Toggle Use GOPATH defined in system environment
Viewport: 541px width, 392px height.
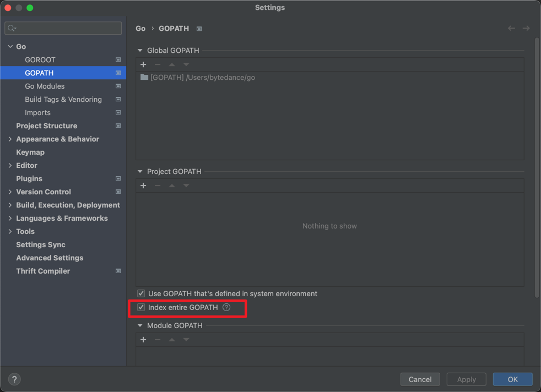pos(141,293)
